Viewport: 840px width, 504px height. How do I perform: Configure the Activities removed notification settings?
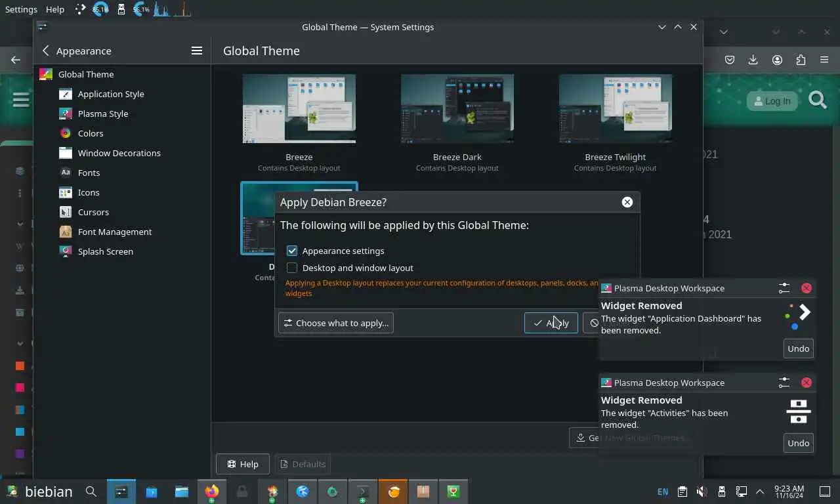tap(784, 383)
